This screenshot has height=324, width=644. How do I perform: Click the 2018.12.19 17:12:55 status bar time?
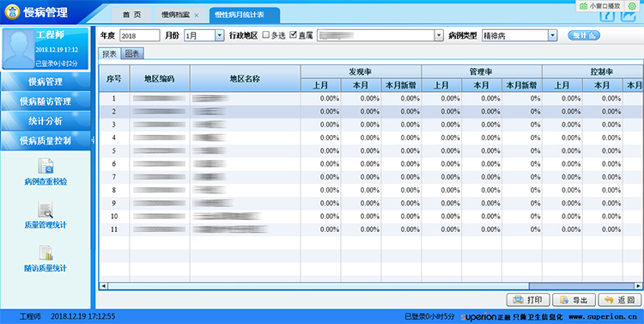83,316
